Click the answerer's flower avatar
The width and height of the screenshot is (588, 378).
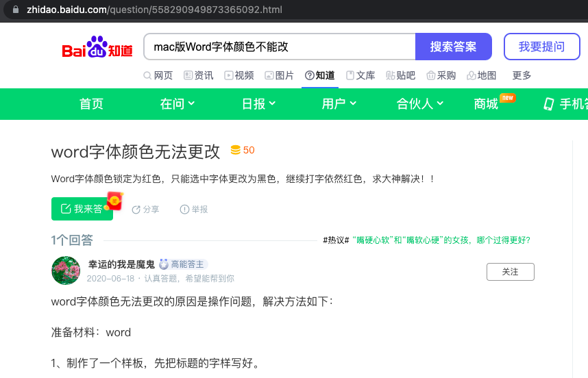[66, 270]
